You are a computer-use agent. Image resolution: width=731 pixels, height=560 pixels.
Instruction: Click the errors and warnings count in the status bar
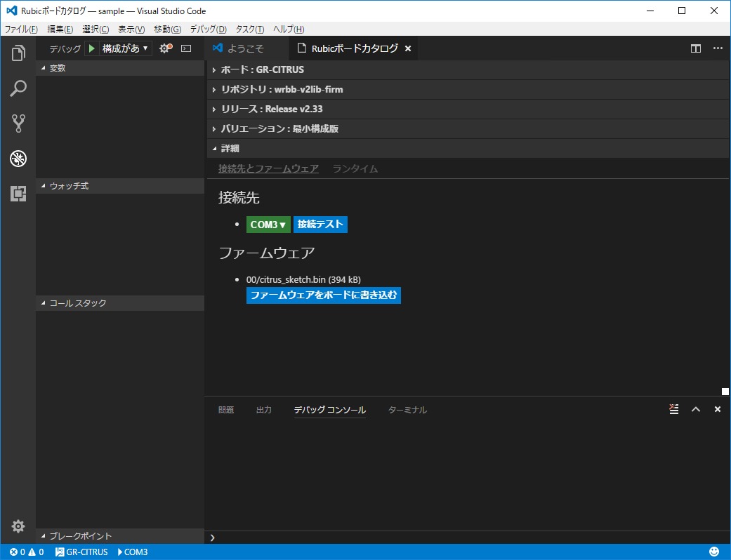(27, 552)
